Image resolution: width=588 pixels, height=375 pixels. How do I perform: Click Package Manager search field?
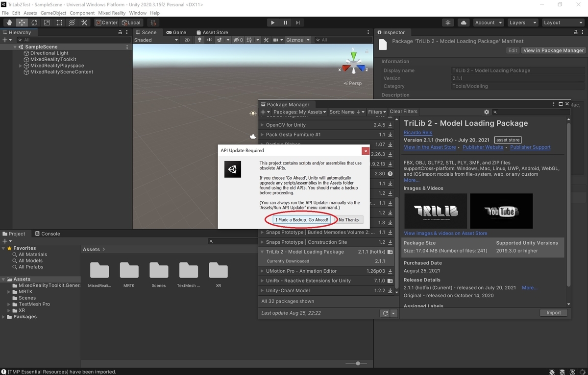pyautogui.click(x=531, y=112)
